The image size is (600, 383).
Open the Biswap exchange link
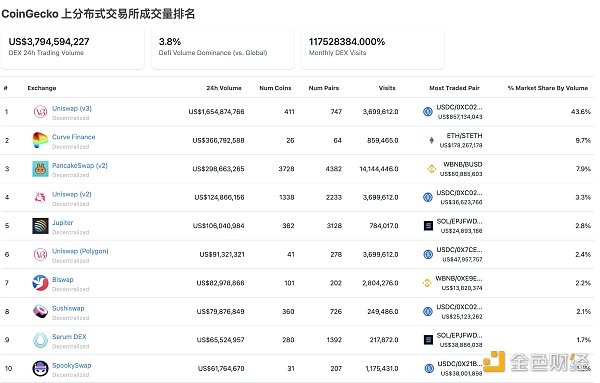click(x=62, y=279)
